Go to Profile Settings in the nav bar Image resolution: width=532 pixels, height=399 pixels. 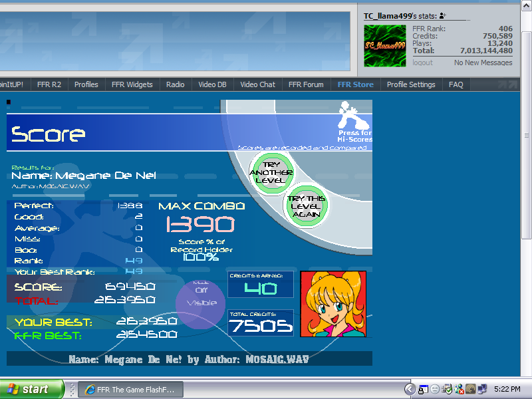click(x=411, y=84)
